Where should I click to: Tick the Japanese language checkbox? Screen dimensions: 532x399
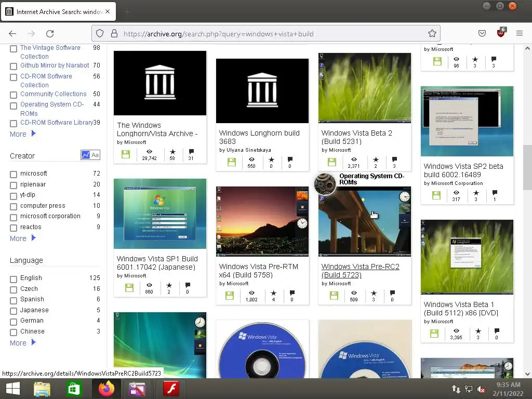13,311
